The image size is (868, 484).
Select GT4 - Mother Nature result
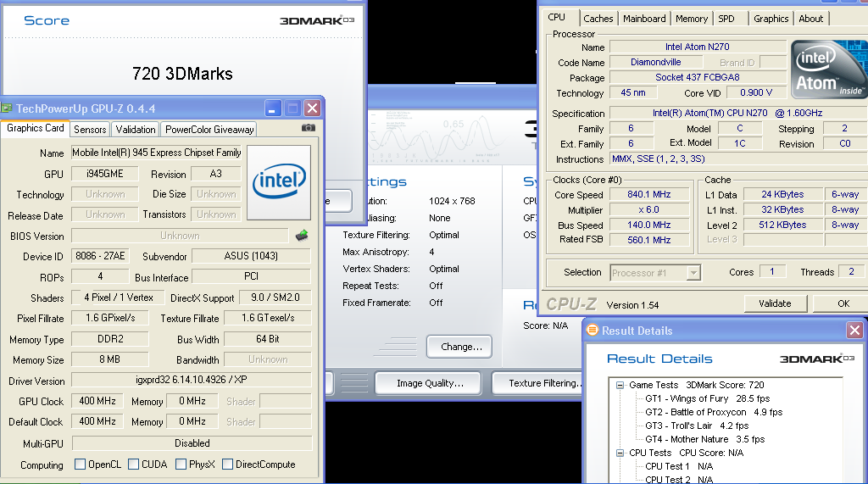[x=704, y=439]
